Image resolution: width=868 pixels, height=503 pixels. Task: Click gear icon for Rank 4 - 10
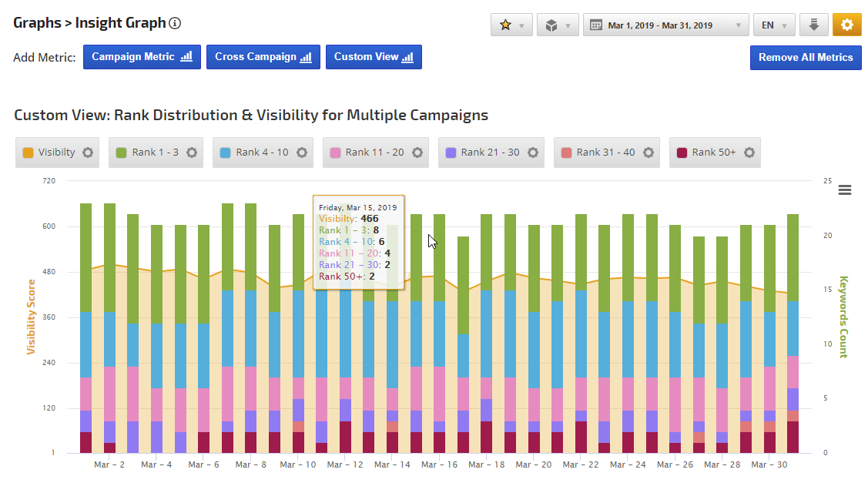point(301,153)
